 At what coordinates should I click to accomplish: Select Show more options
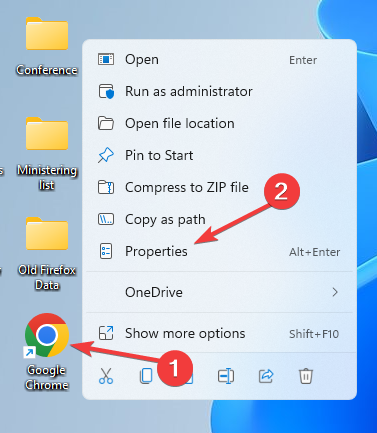[x=219, y=333]
